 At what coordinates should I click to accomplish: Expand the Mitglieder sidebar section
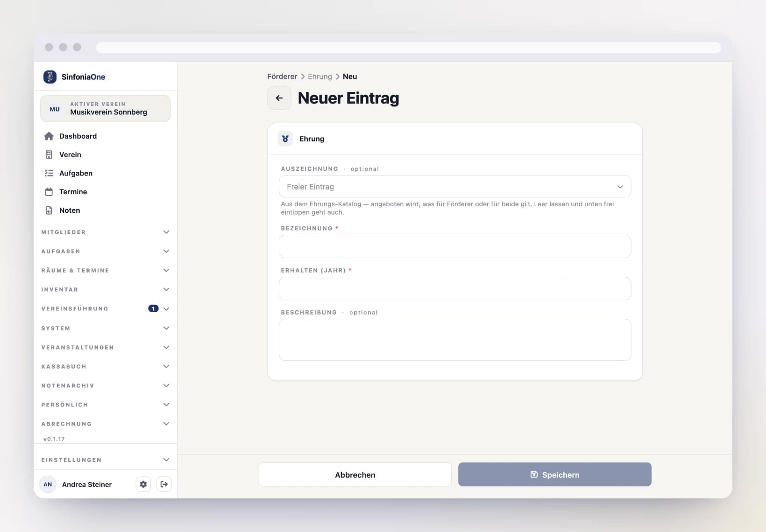(x=106, y=232)
